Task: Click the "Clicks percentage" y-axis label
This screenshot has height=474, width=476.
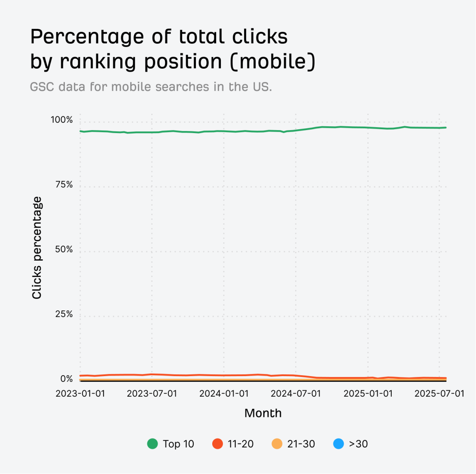Action: (x=37, y=248)
